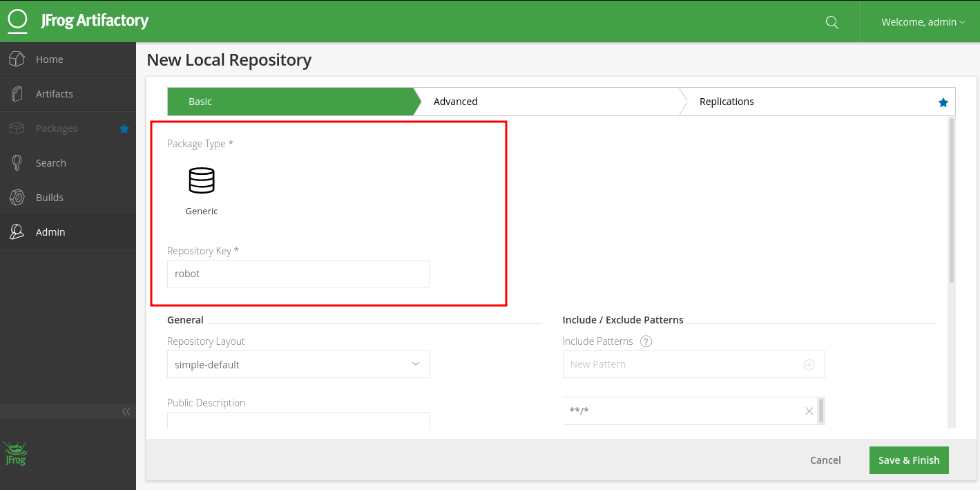Screen dimensions: 980x490
Task: Click the Public Description text area
Action: click(298, 420)
